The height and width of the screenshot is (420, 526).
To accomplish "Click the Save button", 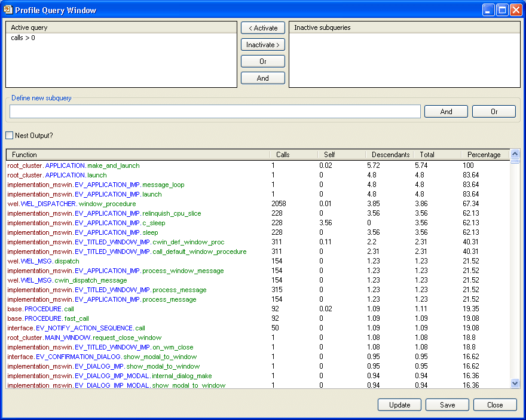I will [447, 405].
